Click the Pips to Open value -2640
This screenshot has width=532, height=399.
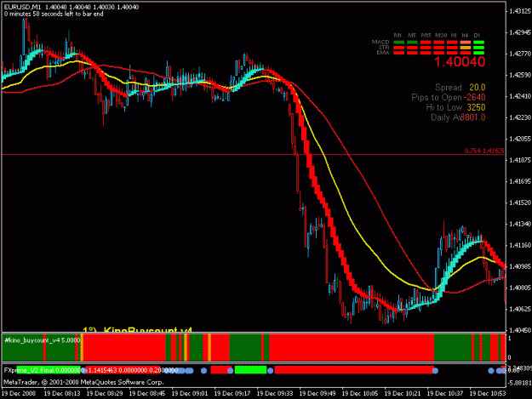pyautogui.click(x=474, y=98)
